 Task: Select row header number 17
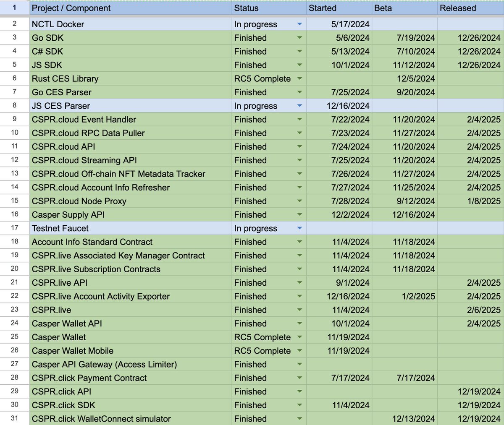15,228
